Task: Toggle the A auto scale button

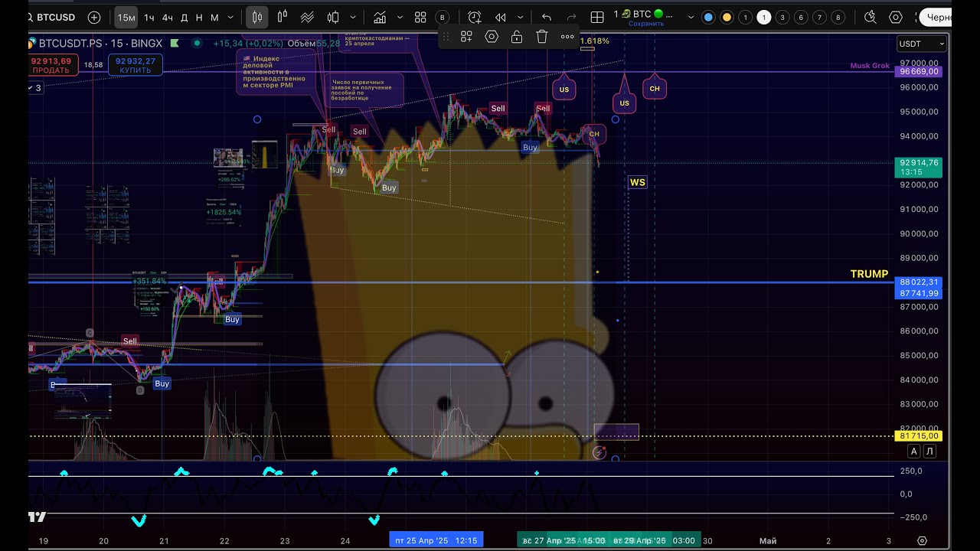Action: tap(914, 452)
